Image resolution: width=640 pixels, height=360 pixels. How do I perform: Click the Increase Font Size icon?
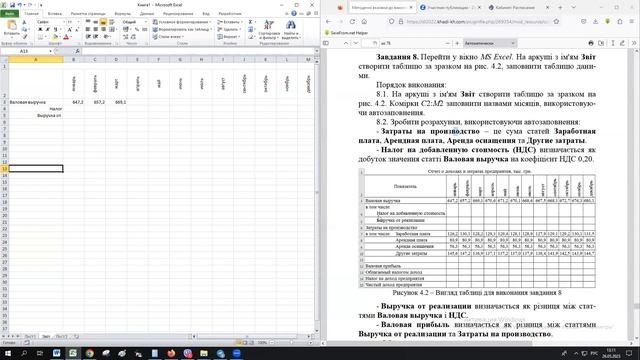[69, 30]
